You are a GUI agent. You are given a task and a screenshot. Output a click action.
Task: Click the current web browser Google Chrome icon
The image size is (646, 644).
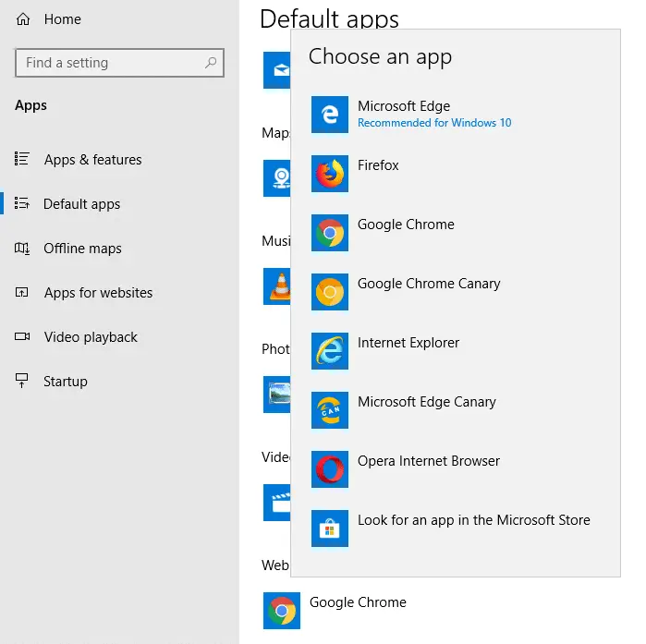(x=282, y=611)
